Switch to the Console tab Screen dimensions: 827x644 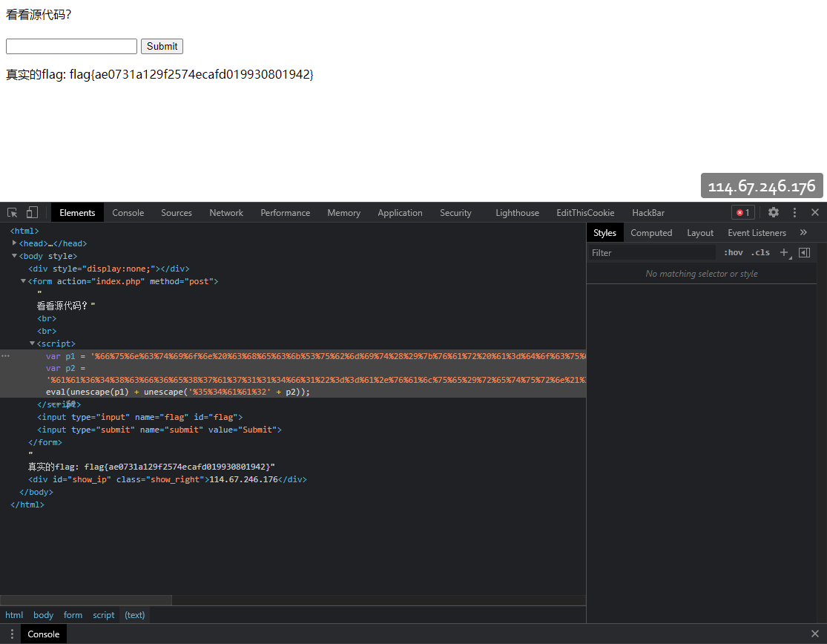pos(128,212)
